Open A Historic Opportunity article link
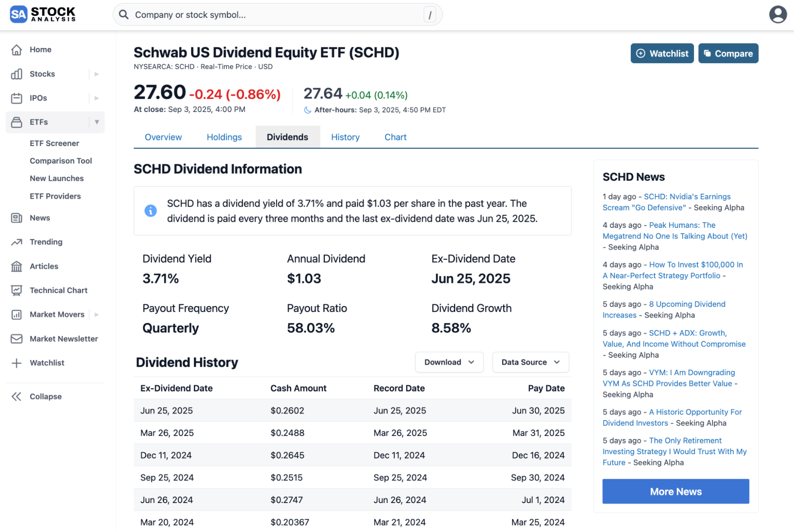Image resolution: width=794 pixels, height=532 pixels. pyautogui.click(x=672, y=418)
